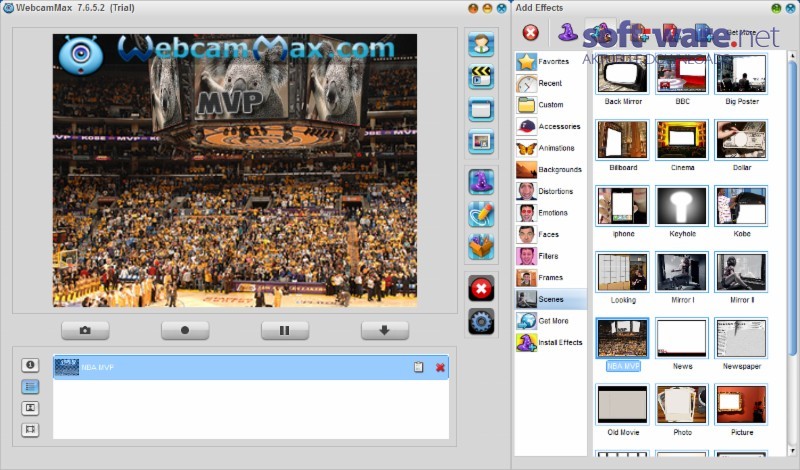Select the Photo scene thumbnail

click(x=682, y=405)
